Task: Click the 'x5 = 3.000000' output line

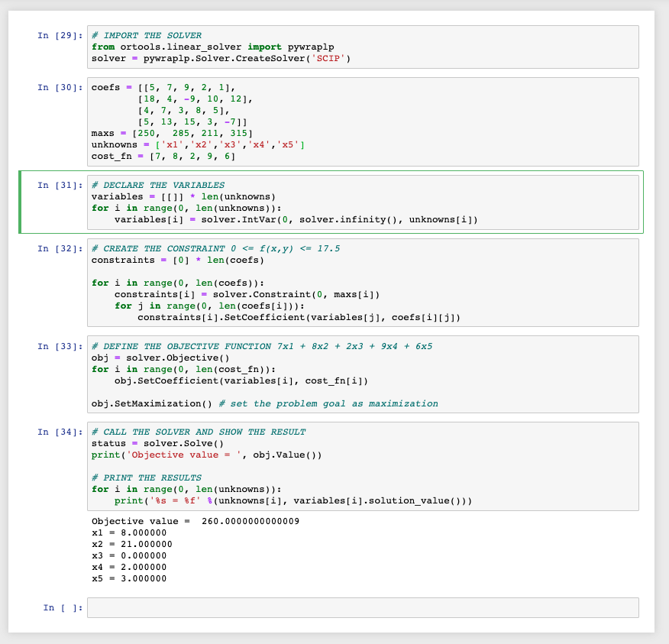Action: tap(129, 579)
